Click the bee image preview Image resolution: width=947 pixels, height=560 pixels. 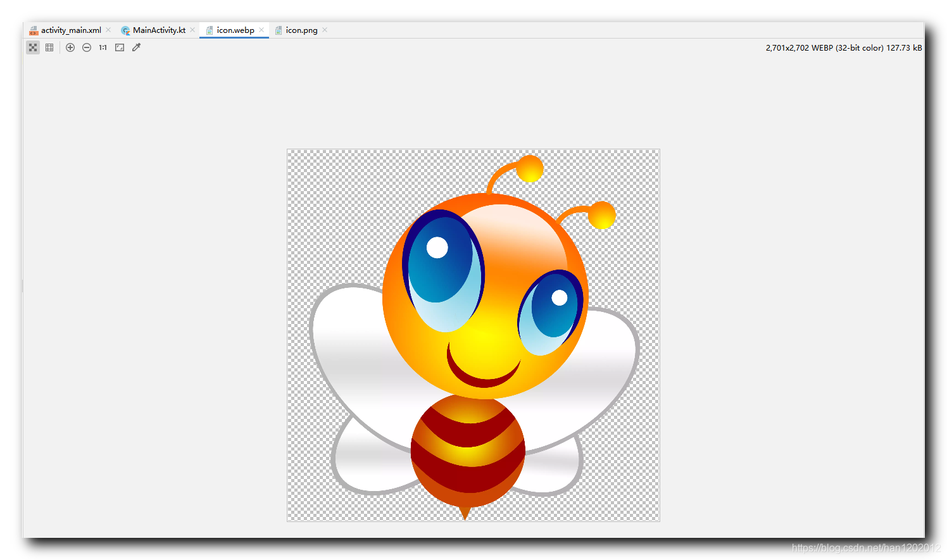coord(473,335)
